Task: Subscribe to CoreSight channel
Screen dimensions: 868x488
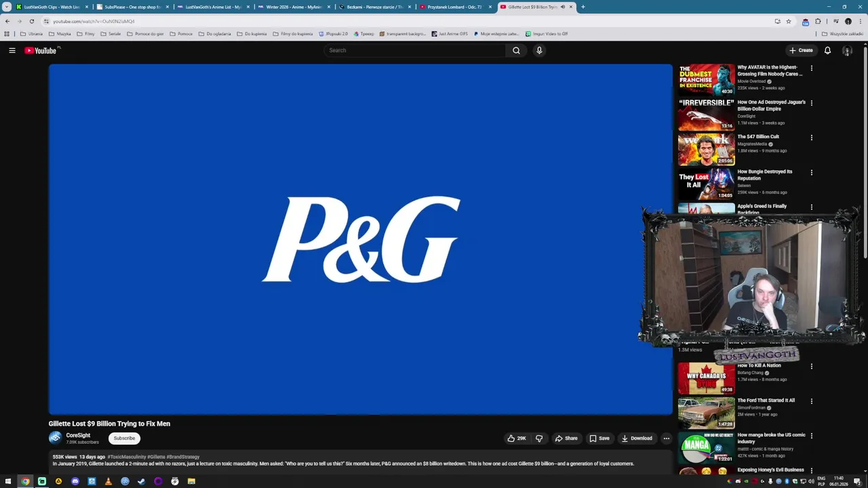Action: point(124,439)
